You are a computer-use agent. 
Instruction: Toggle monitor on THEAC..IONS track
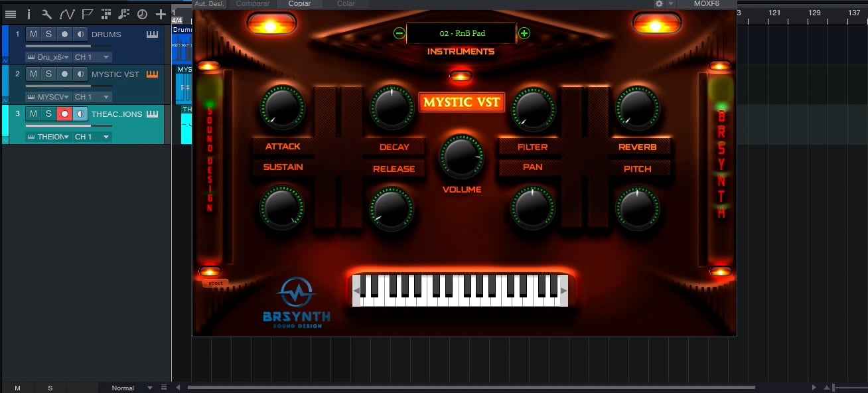[x=80, y=114]
